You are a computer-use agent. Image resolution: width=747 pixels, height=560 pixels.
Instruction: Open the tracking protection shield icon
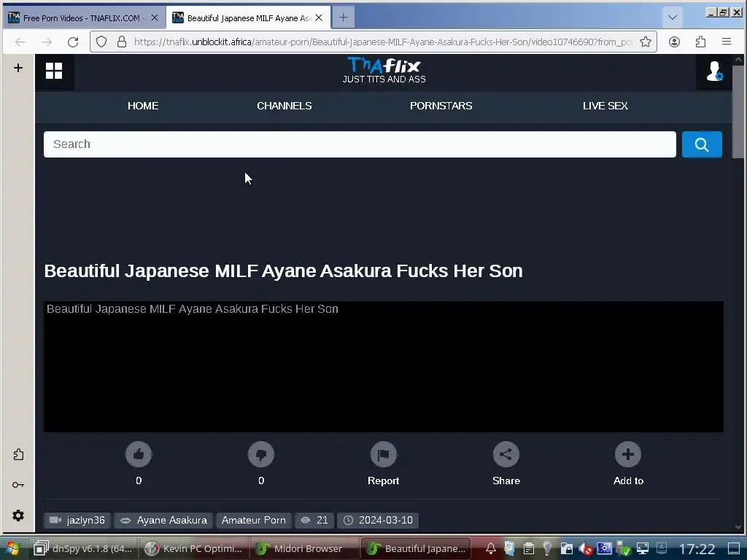(x=101, y=42)
